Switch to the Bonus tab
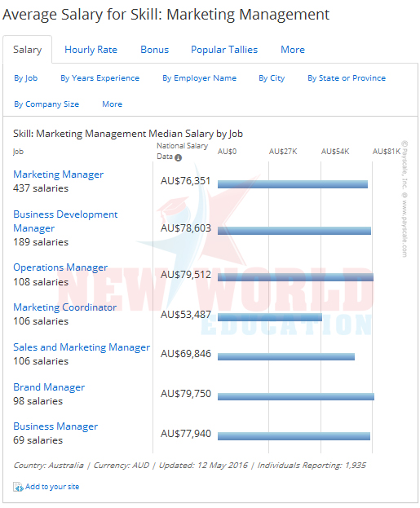Screen dimensions: 420x508 [x=155, y=50]
